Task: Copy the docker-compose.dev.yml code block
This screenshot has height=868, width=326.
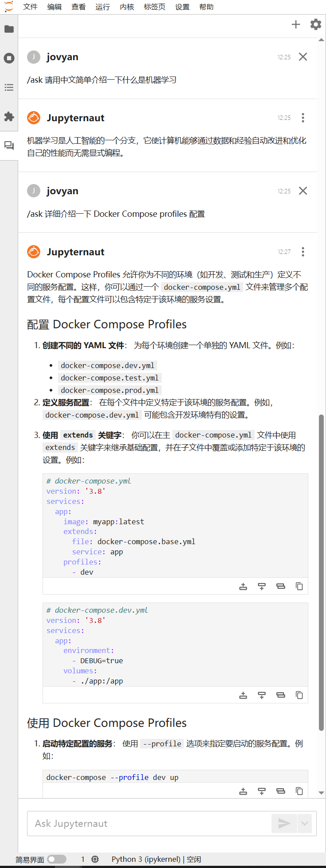Action: click(x=299, y=695)
